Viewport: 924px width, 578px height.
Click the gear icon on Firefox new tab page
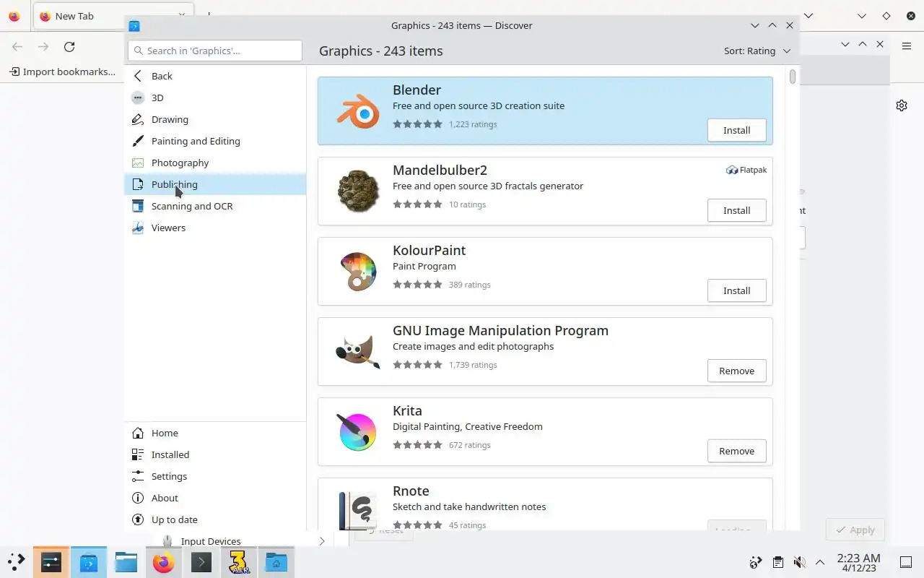902,105
